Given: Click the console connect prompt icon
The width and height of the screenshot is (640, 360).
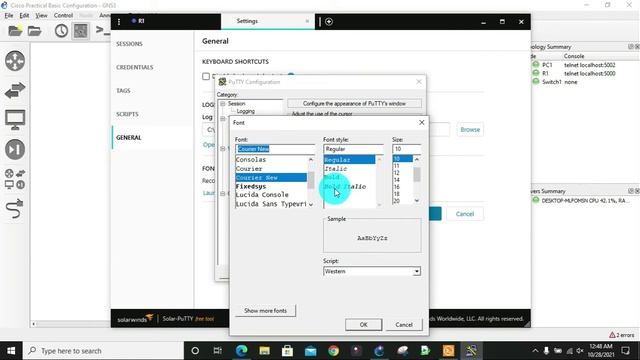Looking at the screenshot, I should pyautogui.click(x=102, y=30).
